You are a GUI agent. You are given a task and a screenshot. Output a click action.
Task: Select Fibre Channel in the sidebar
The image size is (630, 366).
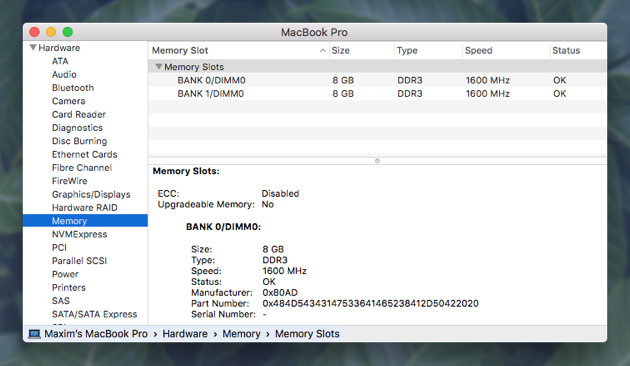(82, 168)
